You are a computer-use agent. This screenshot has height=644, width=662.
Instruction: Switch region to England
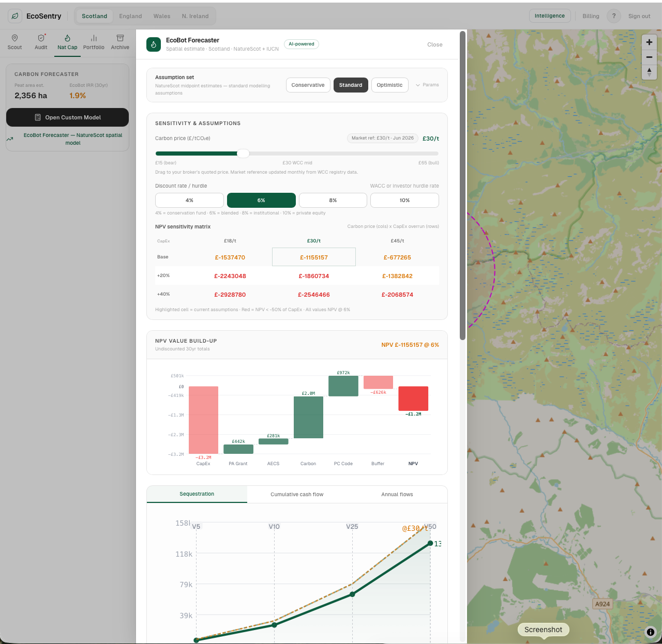coord(130,16)
